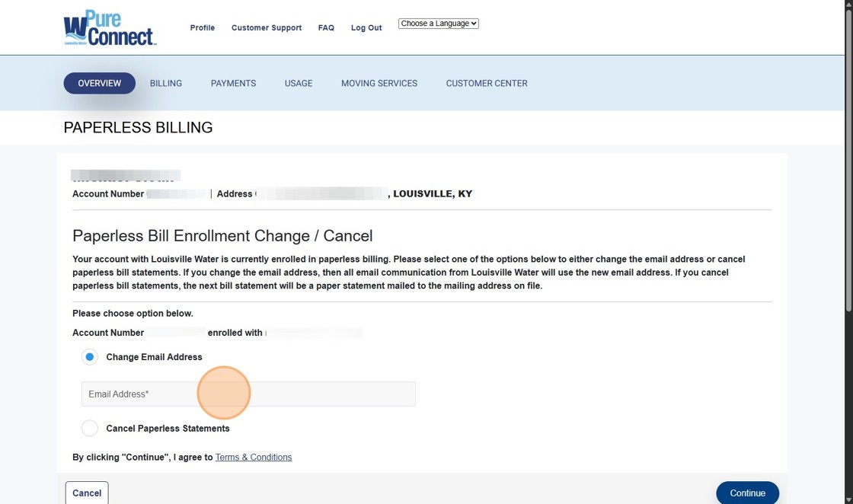Image resolution: width=853 pixels, height=504 pixels.
Task: Open the CUSTOMER CENTER tab
Action: click(486, 83)
